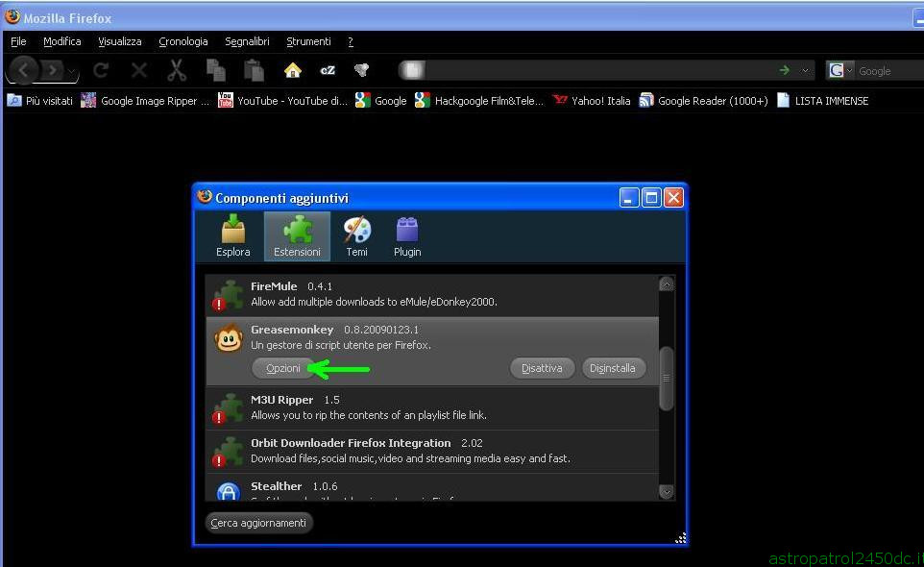Select the FireMule extension name
Viewport: 924px width, 567px height.
coord(274,286)
